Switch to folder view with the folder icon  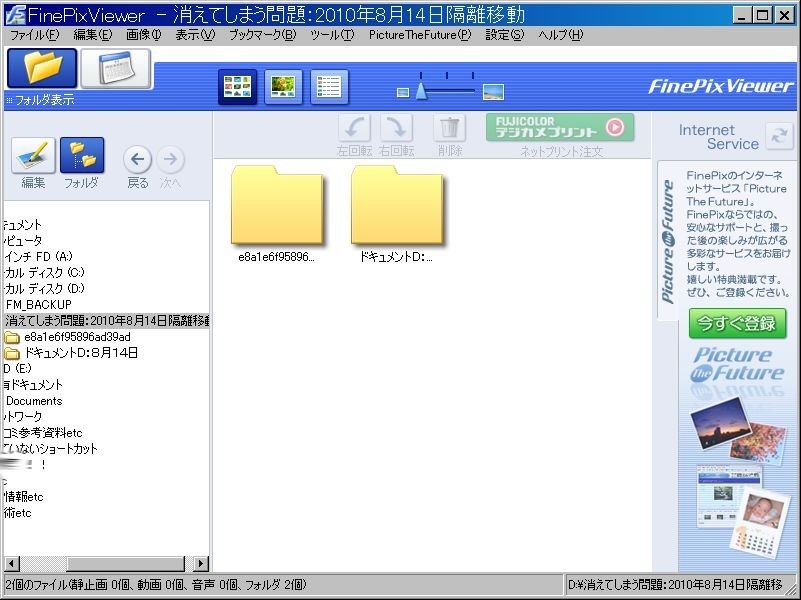pos(42,68)
